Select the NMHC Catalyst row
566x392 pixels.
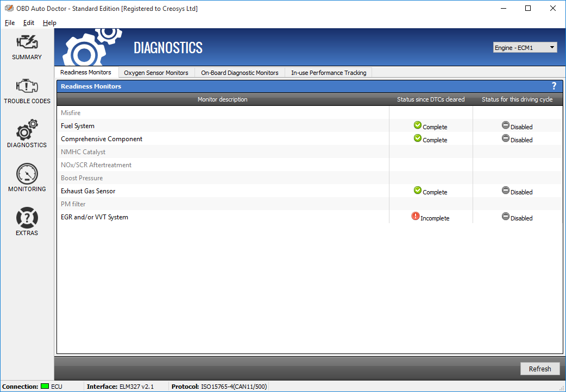coord(310,151)
